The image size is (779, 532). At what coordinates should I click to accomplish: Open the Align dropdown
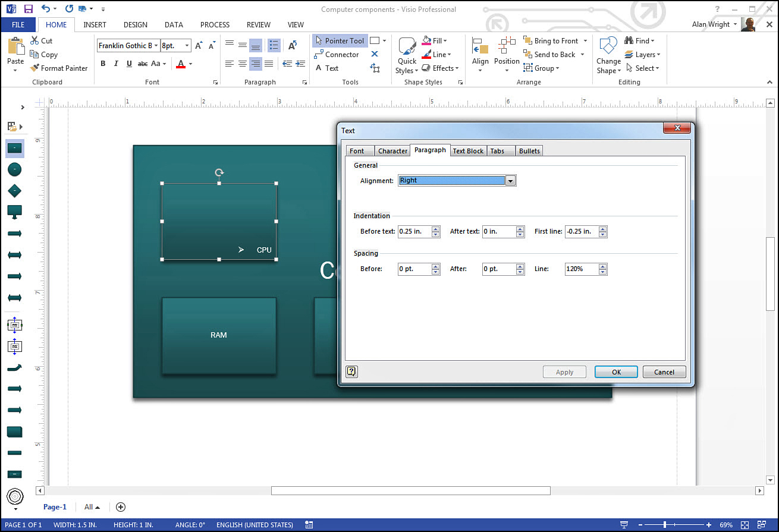point(480,55)
